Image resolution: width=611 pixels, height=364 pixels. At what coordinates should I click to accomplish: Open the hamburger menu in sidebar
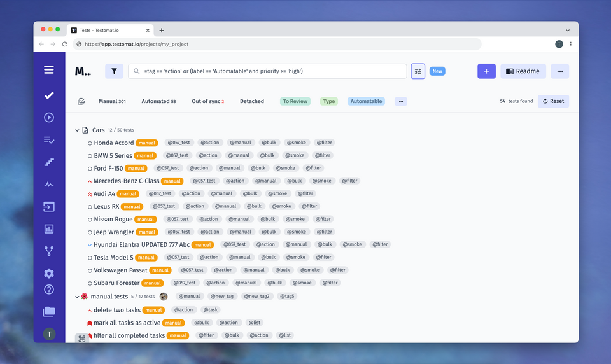pos(49,70)
